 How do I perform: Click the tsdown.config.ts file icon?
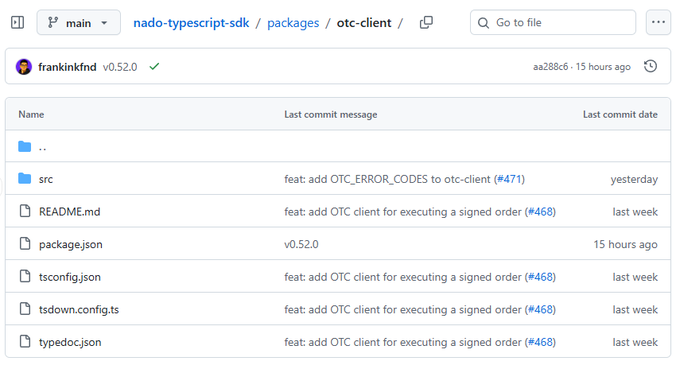(x=25, y=309)
